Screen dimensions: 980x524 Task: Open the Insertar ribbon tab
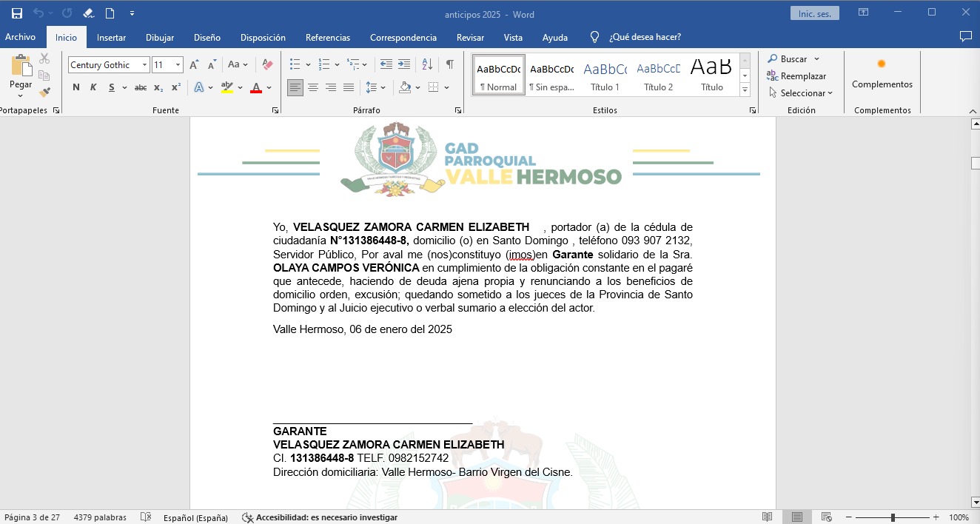pos(111,37)
